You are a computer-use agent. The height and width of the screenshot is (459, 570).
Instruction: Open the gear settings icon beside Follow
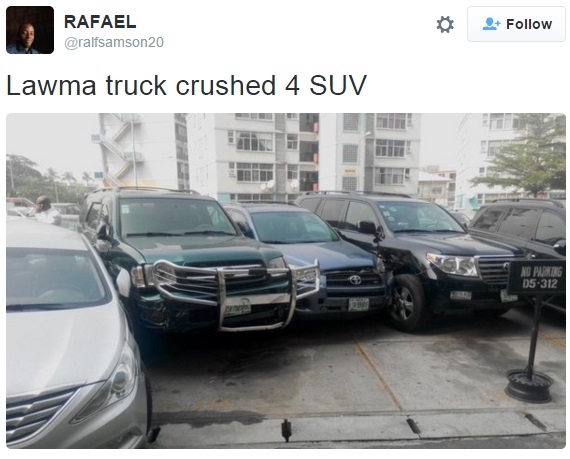tap(445, 25)
